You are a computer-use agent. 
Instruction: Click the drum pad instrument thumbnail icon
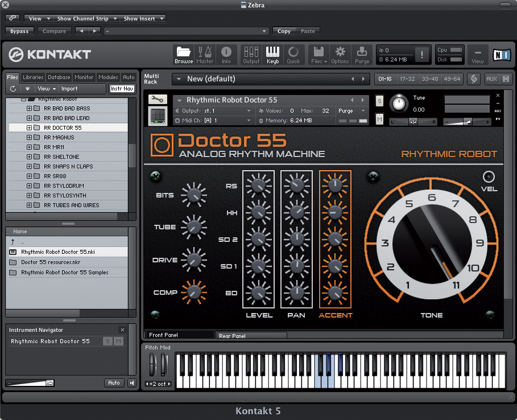click(158, 116)
